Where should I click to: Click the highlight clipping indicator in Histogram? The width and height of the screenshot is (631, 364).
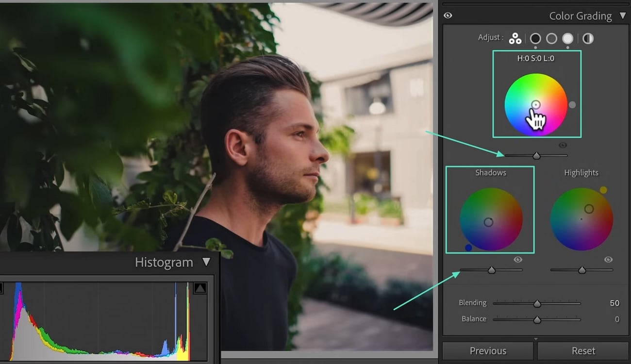tap(200, 288)
